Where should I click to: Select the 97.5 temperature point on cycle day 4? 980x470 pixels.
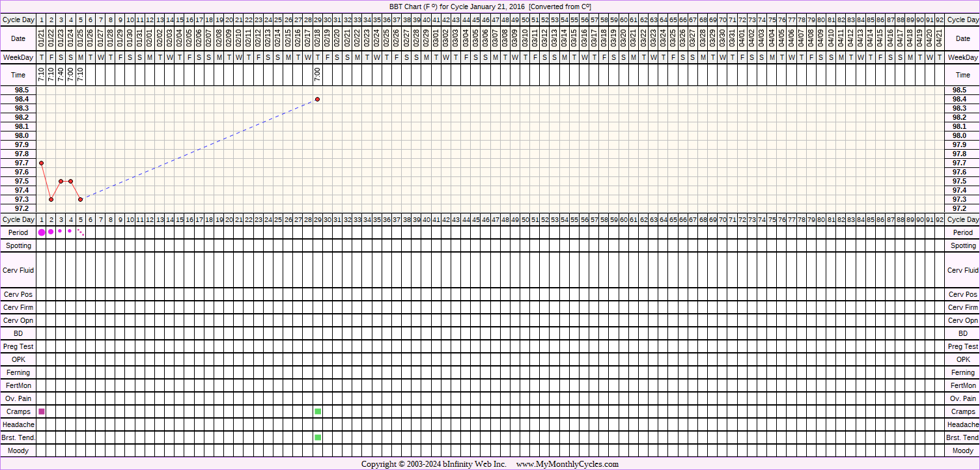[x=70, y=181]
